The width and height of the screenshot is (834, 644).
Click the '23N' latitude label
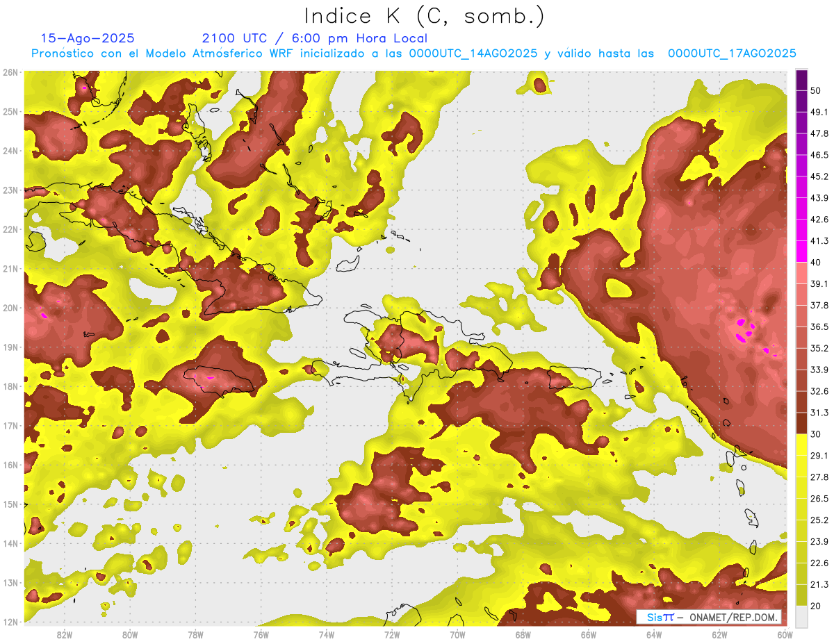point(10,190)
